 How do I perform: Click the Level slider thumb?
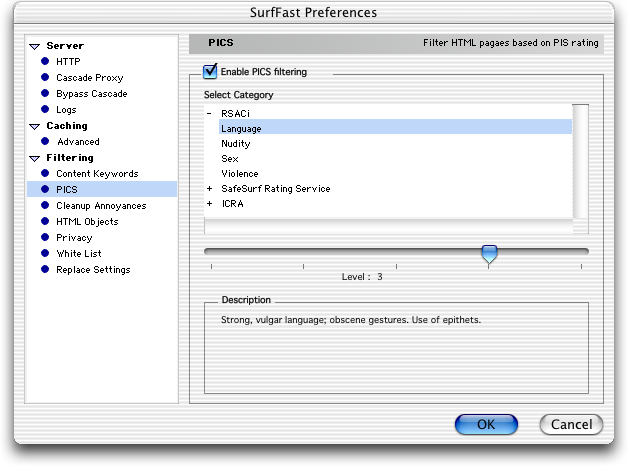[x=489, y=254]
